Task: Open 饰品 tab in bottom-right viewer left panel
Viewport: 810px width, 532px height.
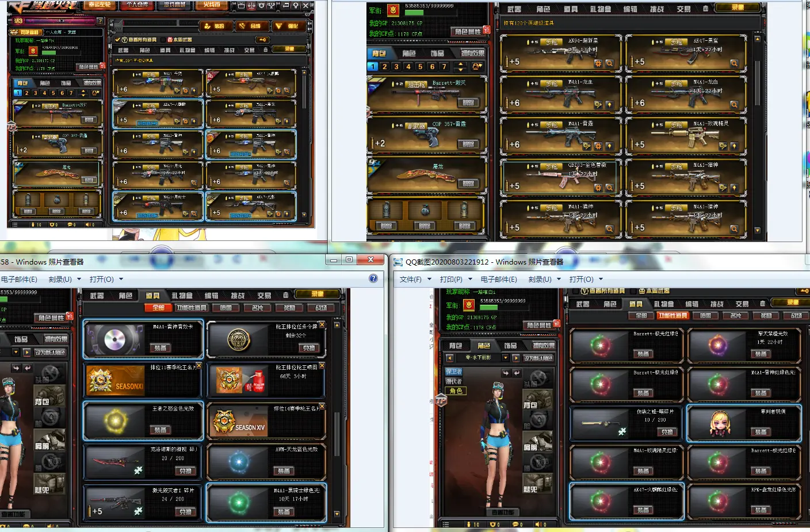Action: point(510,346)
